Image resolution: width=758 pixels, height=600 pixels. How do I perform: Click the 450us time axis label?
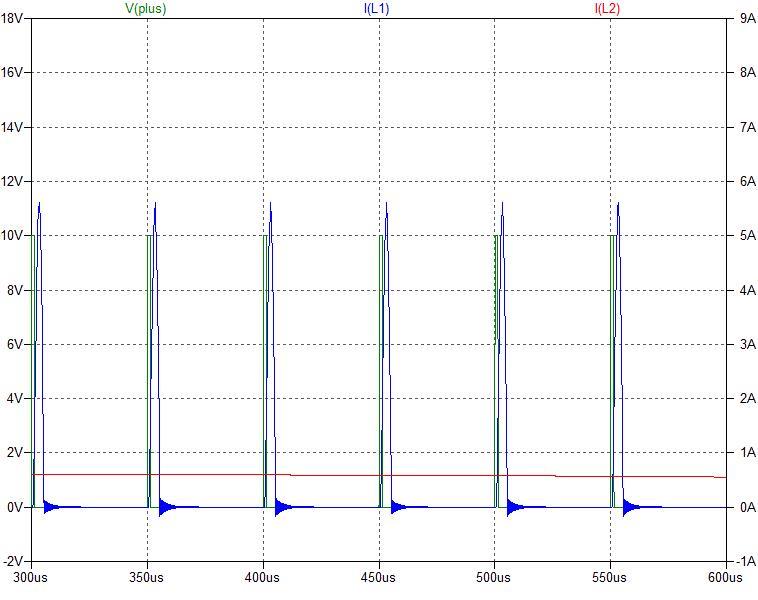(378, 577)
